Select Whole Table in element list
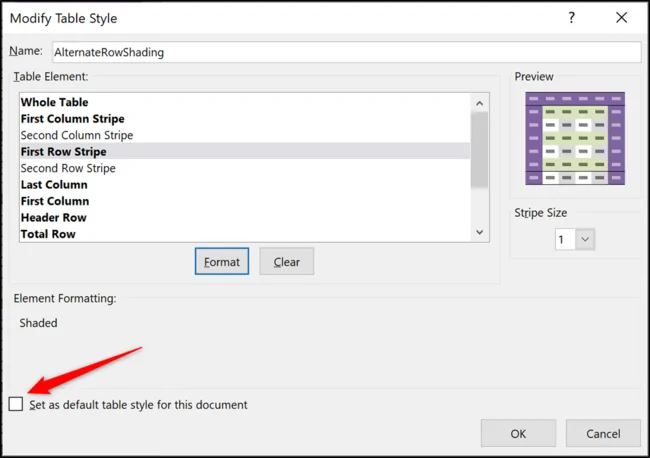This screenshot has width=650, height=458. pos(55,102)
